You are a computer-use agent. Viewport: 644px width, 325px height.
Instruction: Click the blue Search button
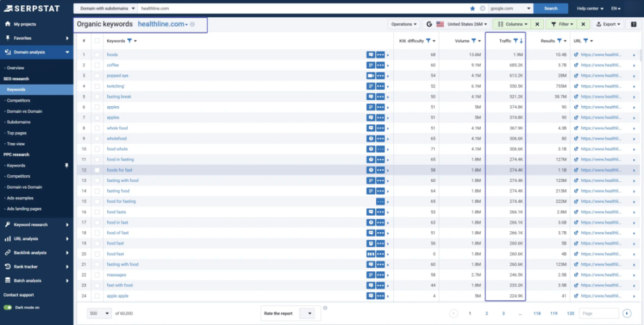pos(551,9)
